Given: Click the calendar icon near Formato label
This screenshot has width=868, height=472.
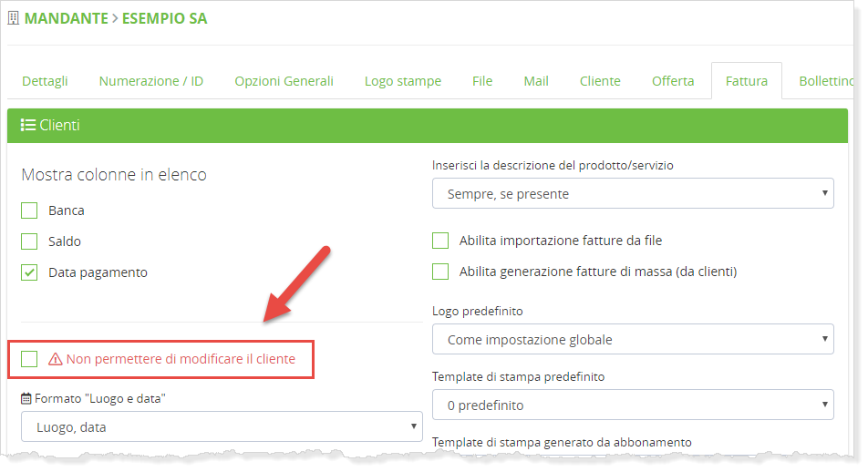Looking at the screenshot, I should [26, 399].
